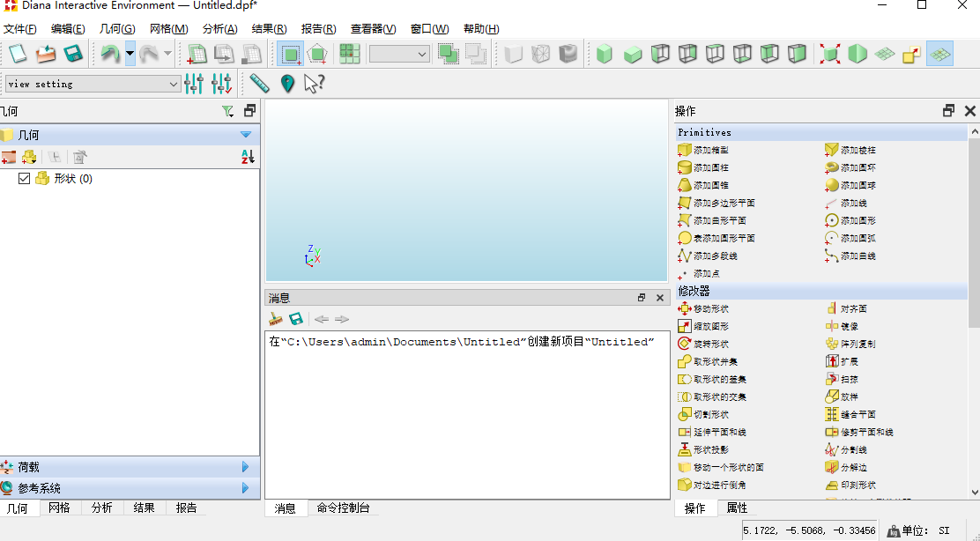
Task: Collapse the 几何 section arrow
Action: coord(246,135)
